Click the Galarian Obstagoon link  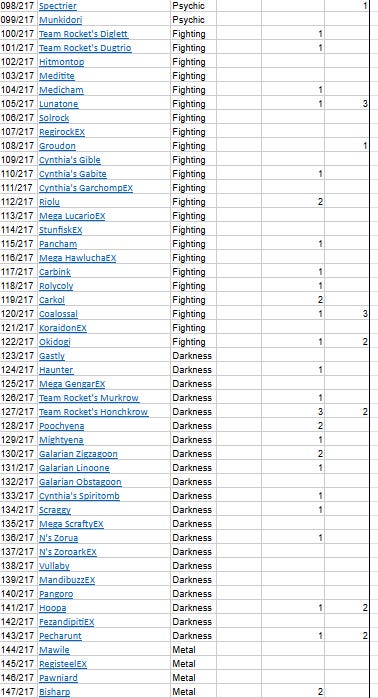(x=80, y=483)
